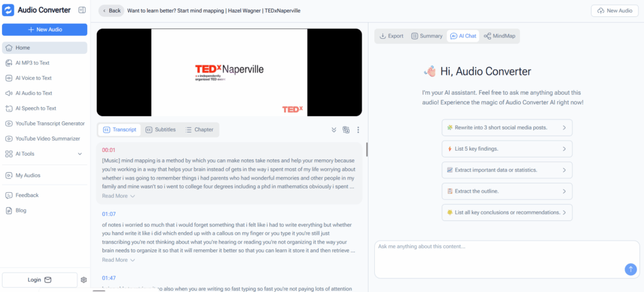The height and width of the screenshot is (292, 644).
Task: Expand Read More under the 01:07 transcript
Action: point(118,260)
